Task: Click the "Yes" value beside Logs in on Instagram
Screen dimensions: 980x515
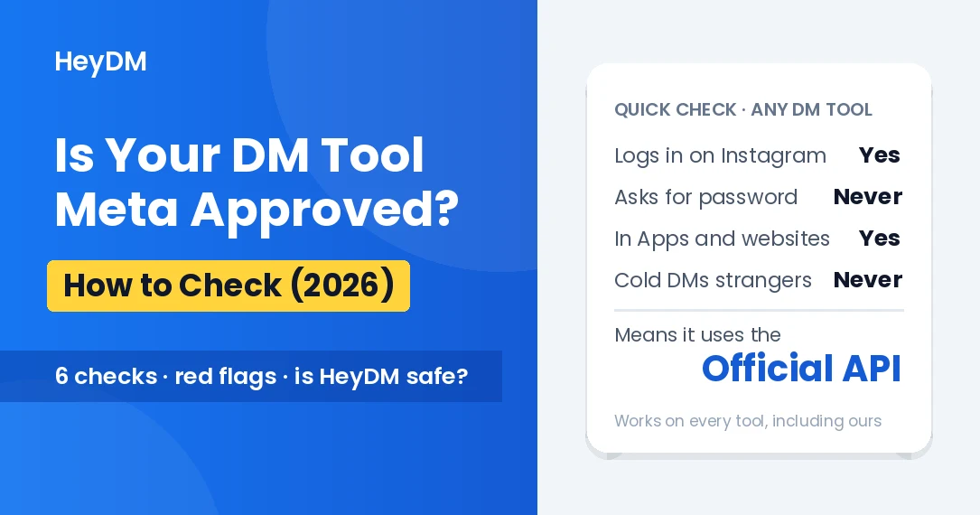Action: [x=880, y=155]
